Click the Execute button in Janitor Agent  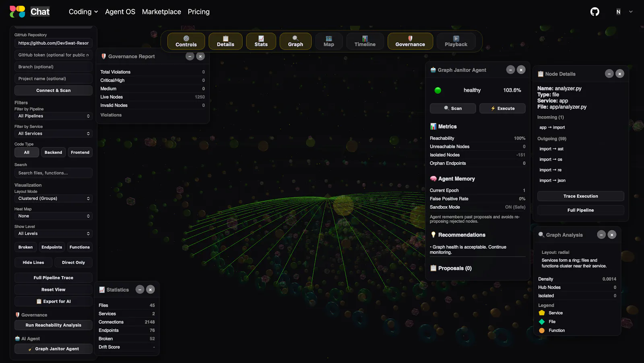(502, 108)
